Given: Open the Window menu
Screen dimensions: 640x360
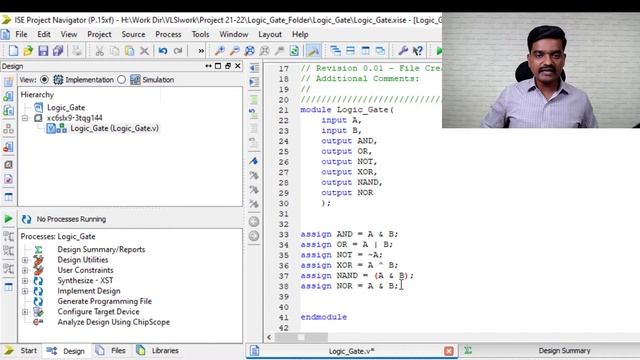Looking at the screenshot, I should 233,34.
